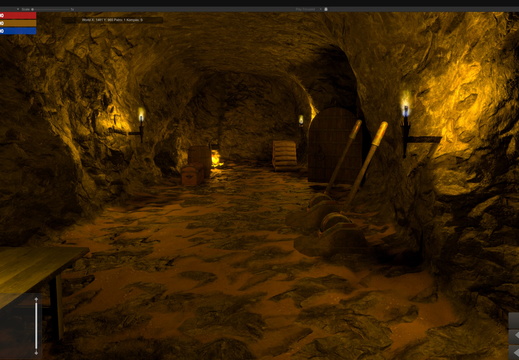
Task: Click the lowest arrow button at bottom right
Action: coord(514,352)
